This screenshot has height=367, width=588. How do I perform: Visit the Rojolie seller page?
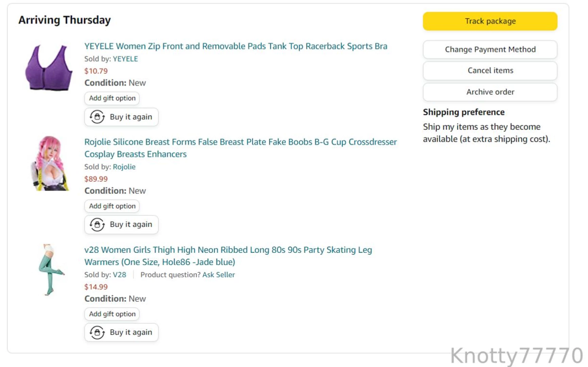(124, 167)
